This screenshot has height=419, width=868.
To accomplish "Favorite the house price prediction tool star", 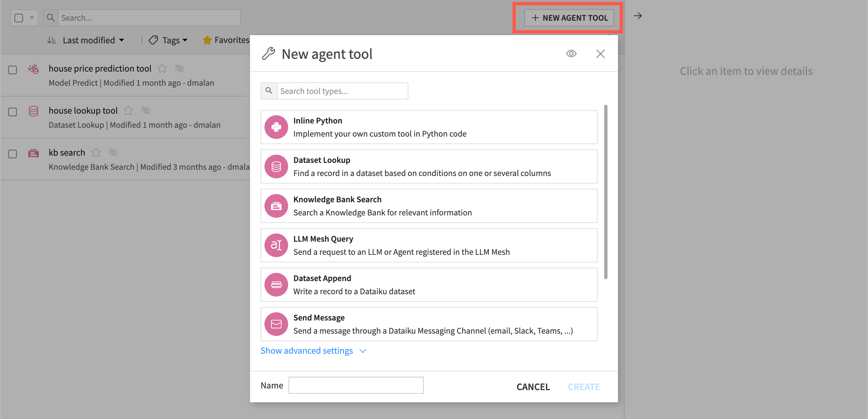I will (162, 68).
